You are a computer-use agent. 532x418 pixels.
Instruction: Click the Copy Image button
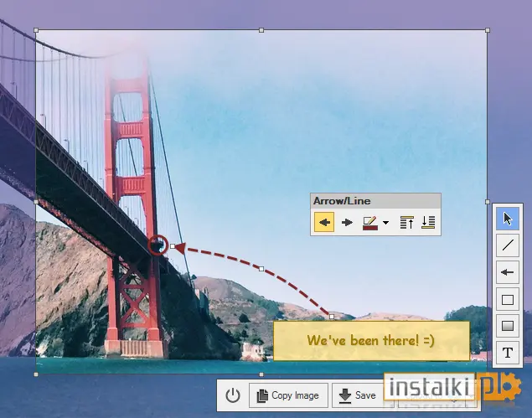coord(288,395)
